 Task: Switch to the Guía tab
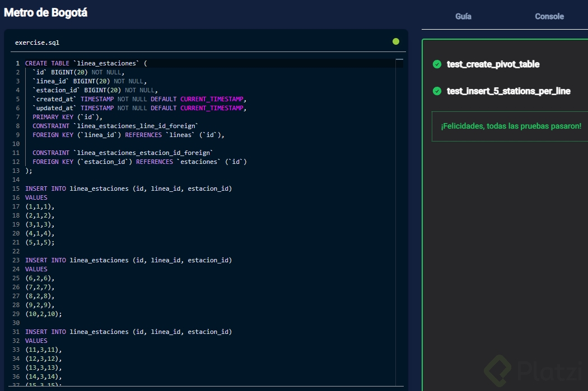[x=463, y=16]
